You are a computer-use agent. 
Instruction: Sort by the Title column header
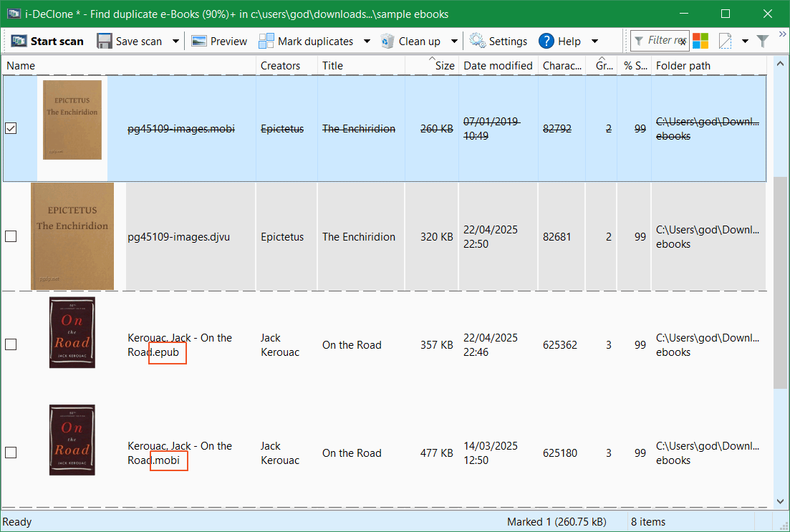(x=361, y=65)
